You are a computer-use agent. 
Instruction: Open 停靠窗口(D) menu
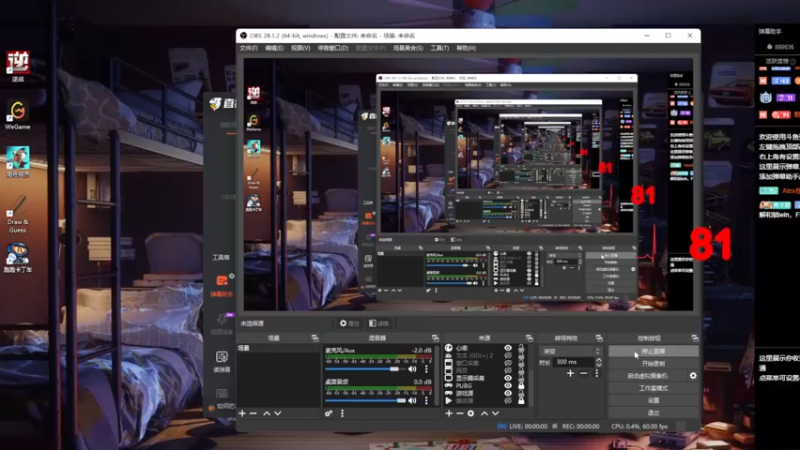point(333,48)
